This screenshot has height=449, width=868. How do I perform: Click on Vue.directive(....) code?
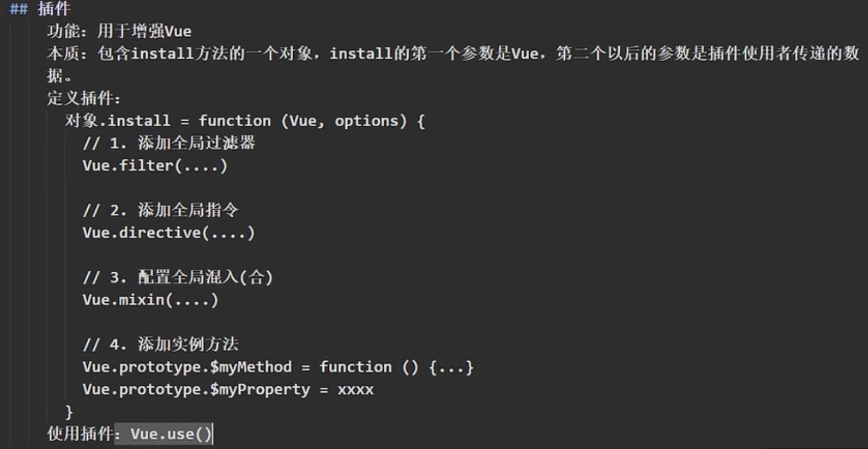(169, 232)
